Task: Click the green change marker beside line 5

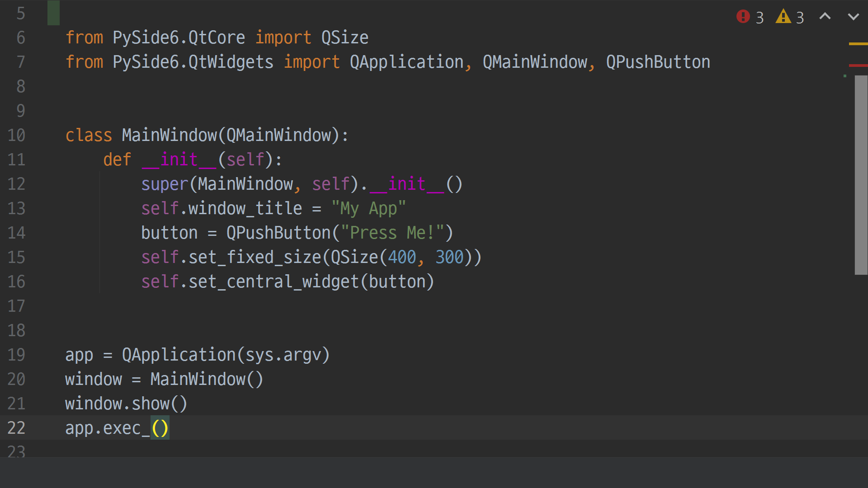Action: pos(53,13)
